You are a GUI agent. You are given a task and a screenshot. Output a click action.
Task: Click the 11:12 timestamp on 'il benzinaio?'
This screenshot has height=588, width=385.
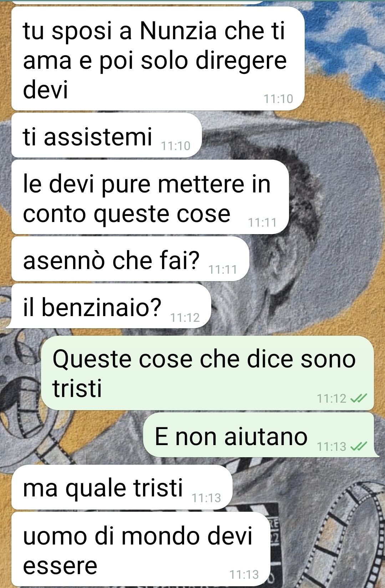click(185, 317)
